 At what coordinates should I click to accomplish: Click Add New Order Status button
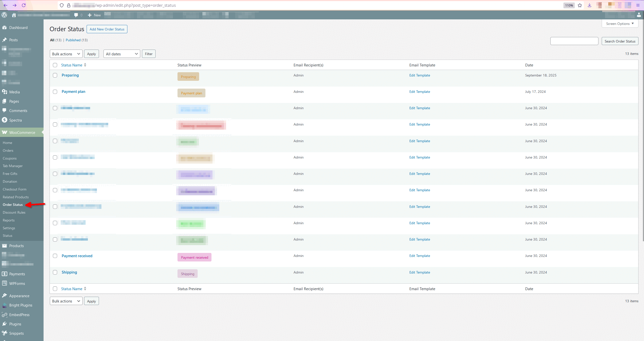coord(107,29)
